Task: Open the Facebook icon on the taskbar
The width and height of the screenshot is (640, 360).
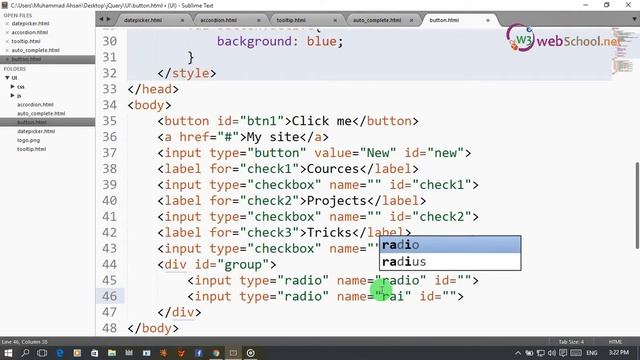Action: 198,353
